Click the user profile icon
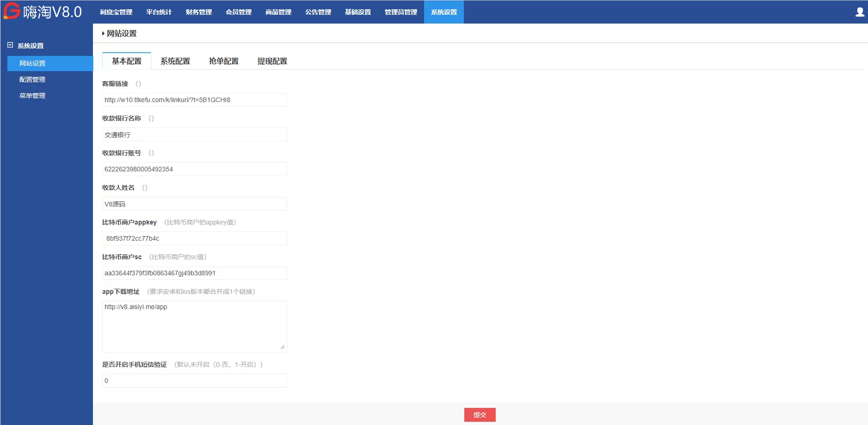The width and height of the screenshot is (868, 425). (x=859, y=12)
